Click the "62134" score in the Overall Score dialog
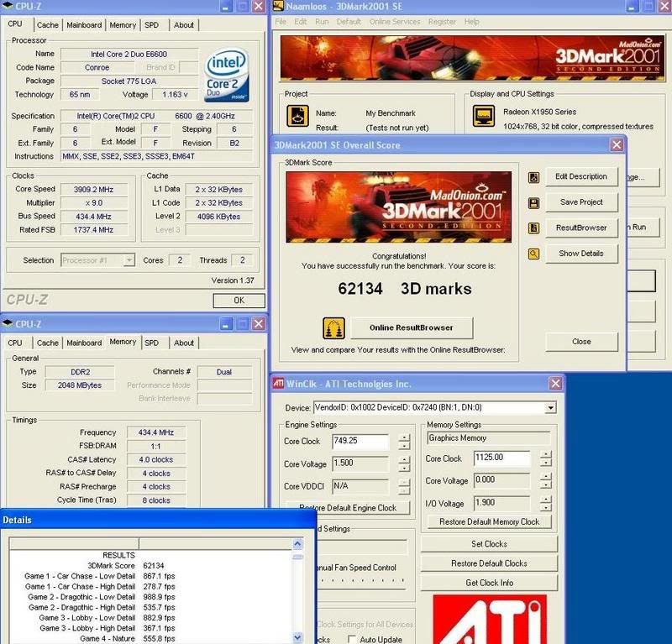 (x=360, y=289)
